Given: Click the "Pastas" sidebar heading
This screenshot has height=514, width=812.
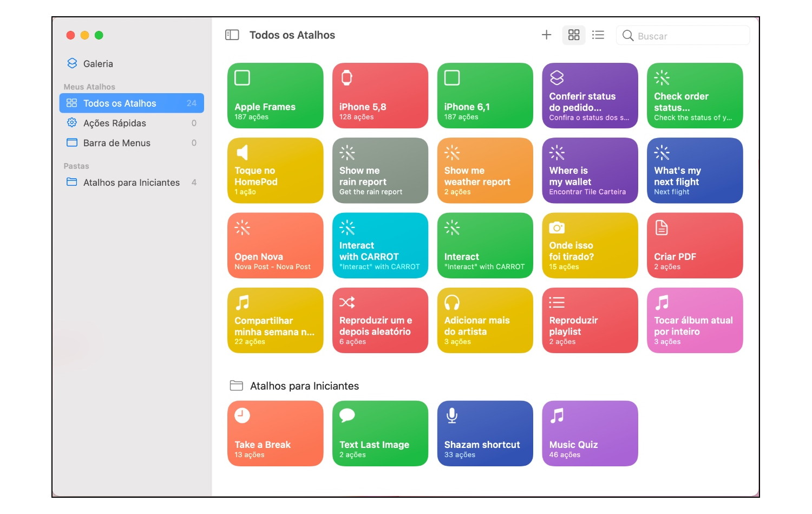Looking at the screenshot, I should (76, 166).
